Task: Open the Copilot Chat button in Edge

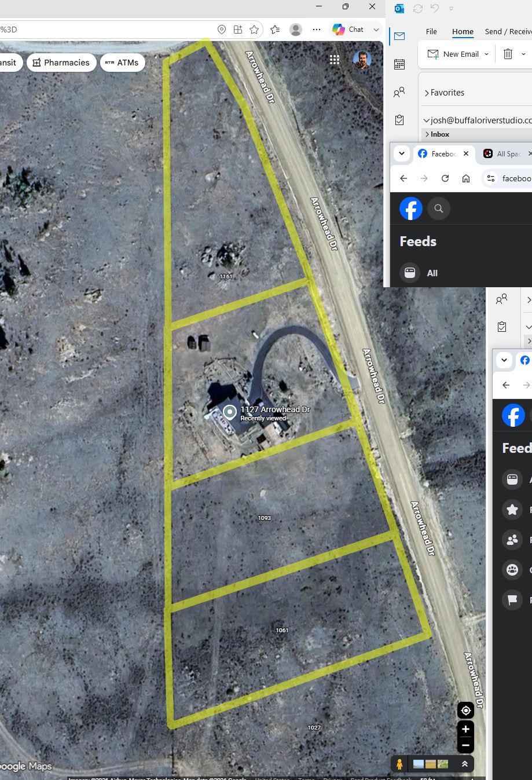Action: pos(348,30)
